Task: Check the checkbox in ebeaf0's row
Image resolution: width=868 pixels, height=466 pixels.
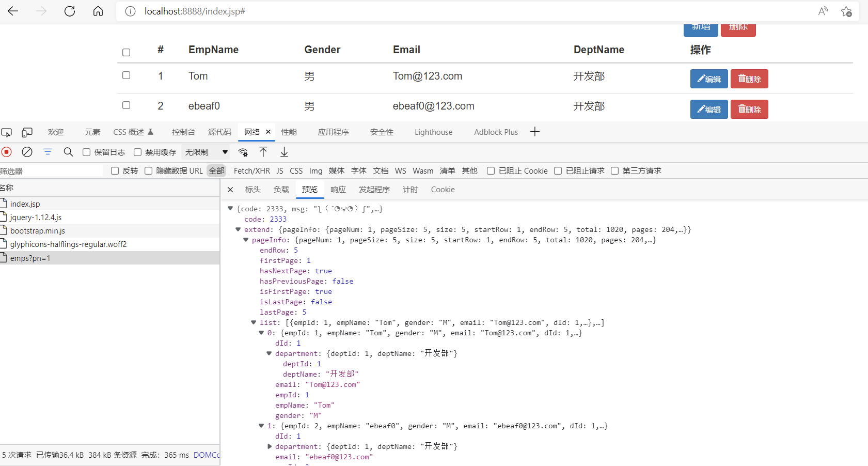Action: (x=126, y=105)
